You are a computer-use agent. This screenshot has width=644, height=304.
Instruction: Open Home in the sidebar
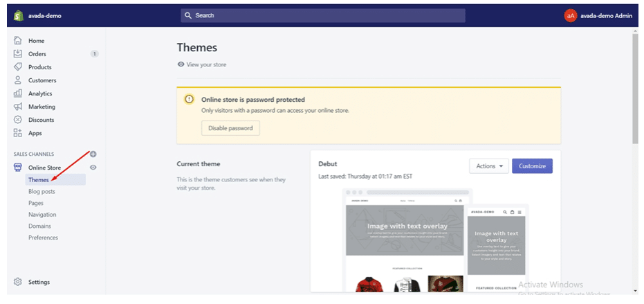[x=36, y=41]
